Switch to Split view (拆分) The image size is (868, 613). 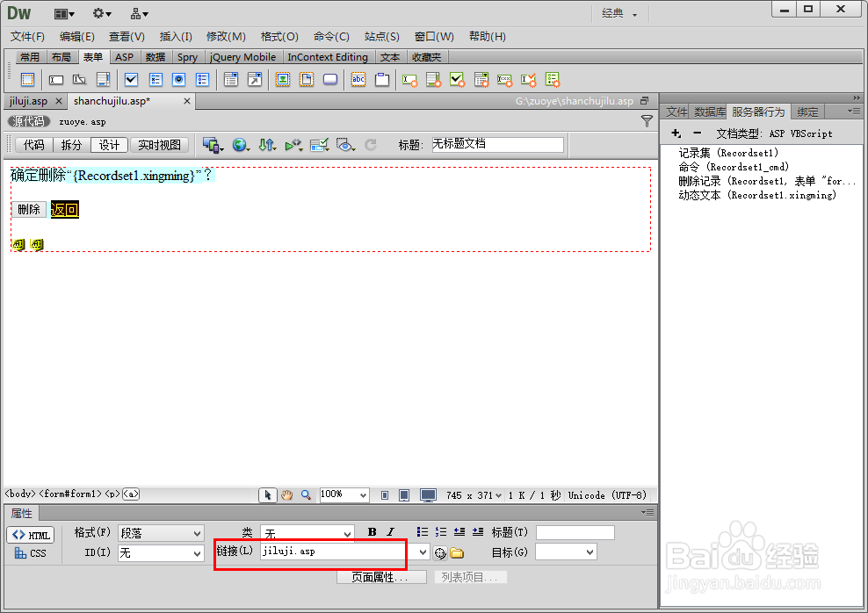[x=71, y=145]
